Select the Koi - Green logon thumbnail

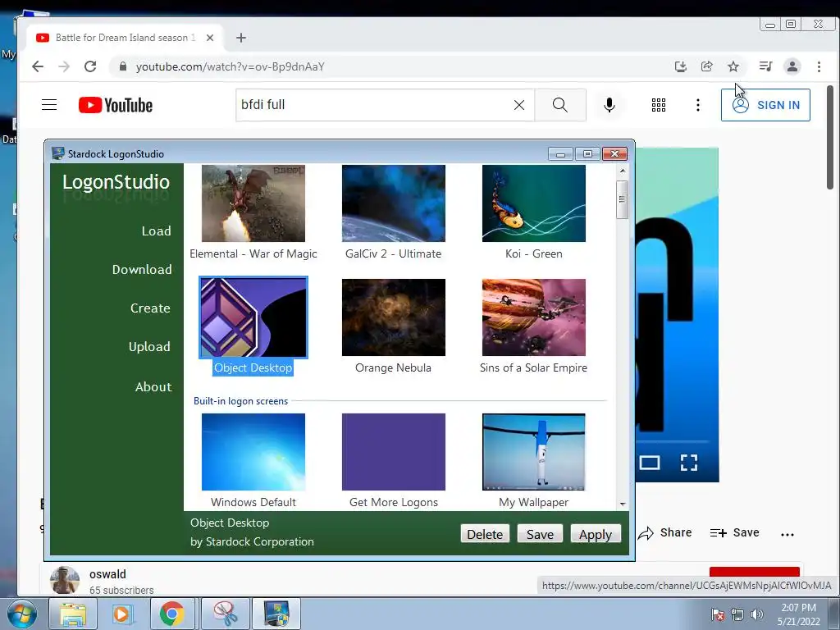coord(533,203)
